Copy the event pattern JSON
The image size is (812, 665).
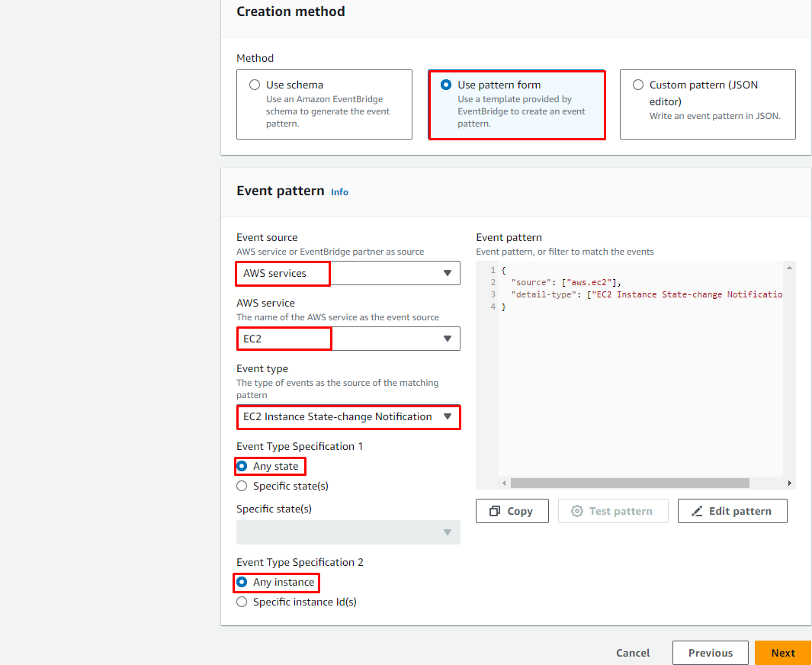tap(512, 511)
